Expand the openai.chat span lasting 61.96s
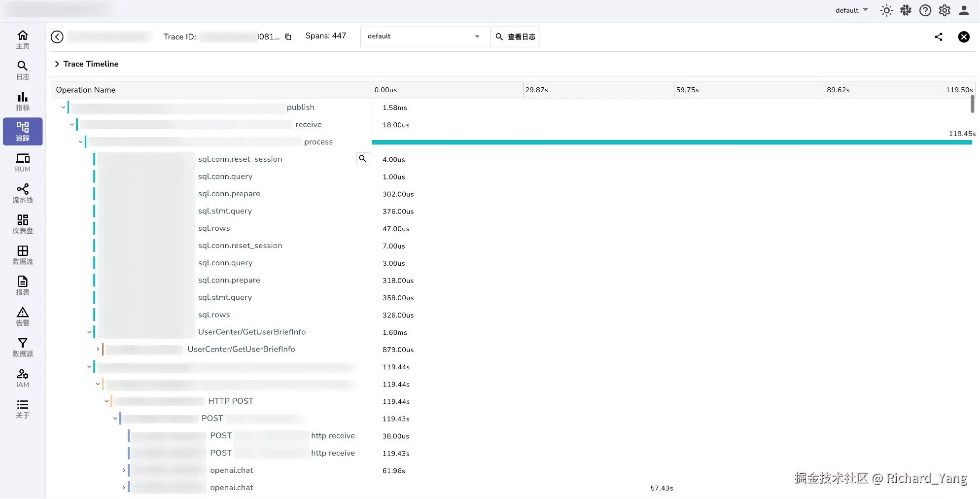 coord(124,470)
